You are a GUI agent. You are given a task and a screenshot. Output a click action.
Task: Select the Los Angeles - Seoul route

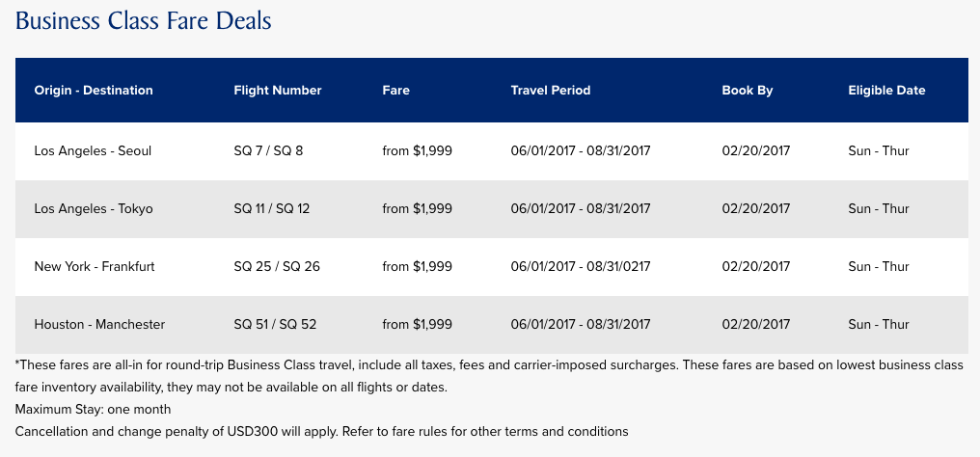point(93,150)
